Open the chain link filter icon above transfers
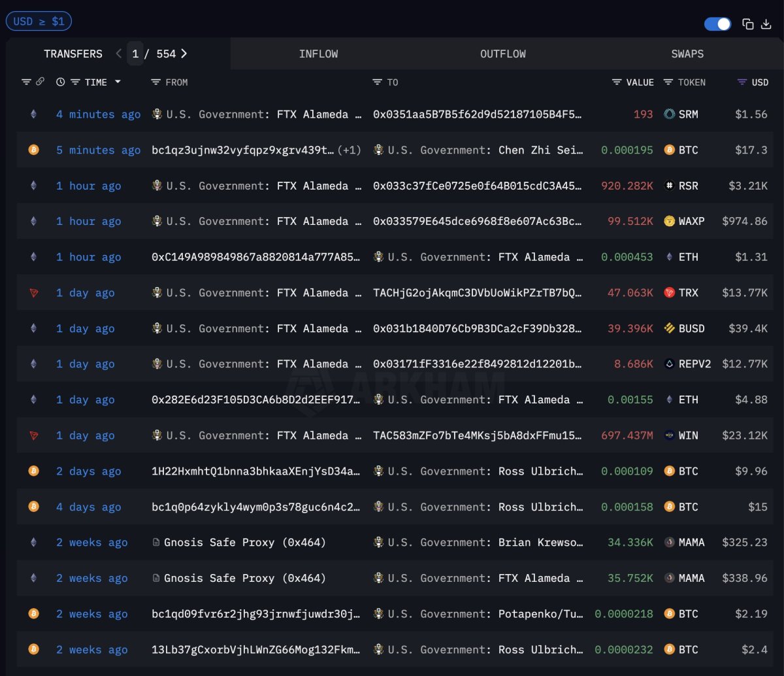 [41, 82]
